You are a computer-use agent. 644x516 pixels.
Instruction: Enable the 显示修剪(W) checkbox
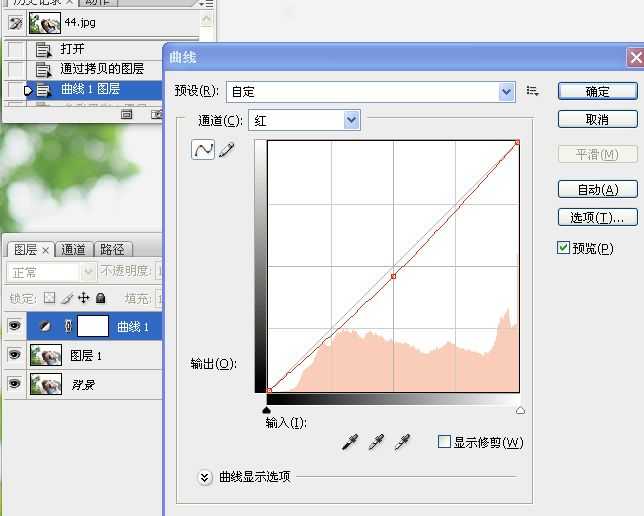pyautogui.click(x=444, y=442)
